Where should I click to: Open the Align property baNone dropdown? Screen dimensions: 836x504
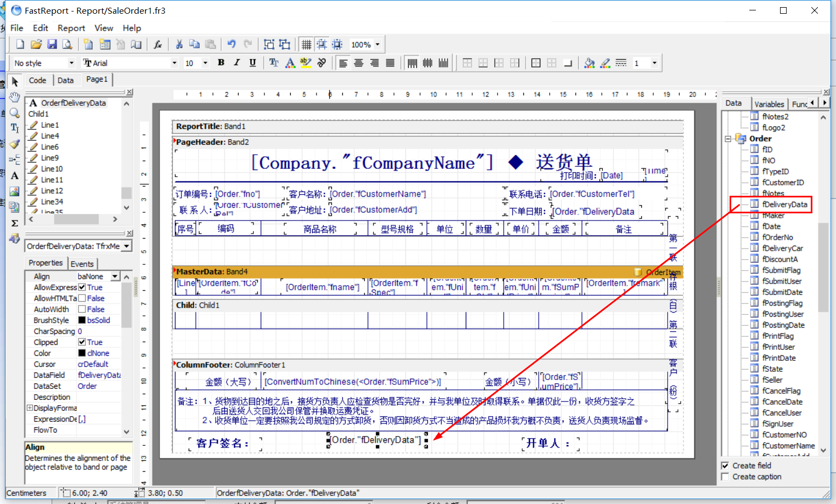click(115, 276)
